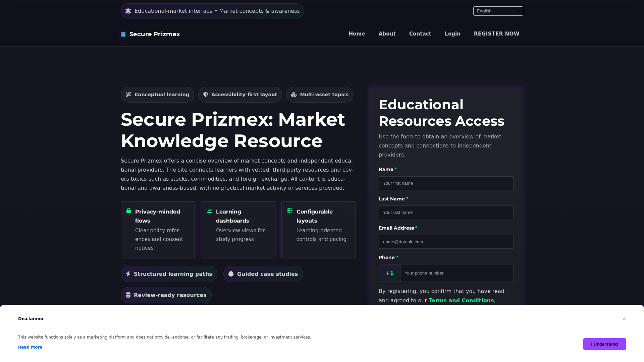
Task: Click the Privacy-minded flows card title
Action: [158, 216]
